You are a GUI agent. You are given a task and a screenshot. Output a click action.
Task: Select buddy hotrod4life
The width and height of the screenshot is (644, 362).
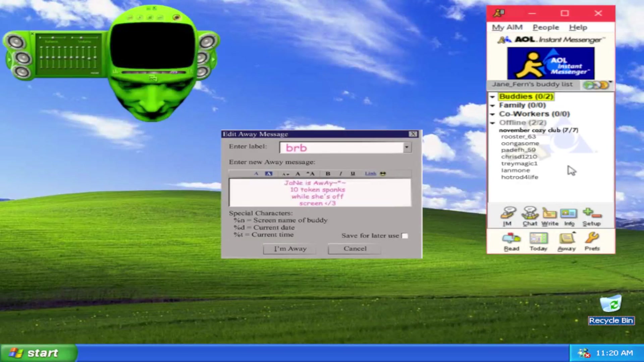tap(520, 177)
